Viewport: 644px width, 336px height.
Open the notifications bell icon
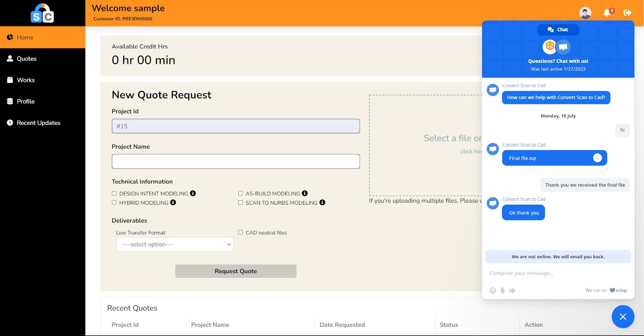pos(607,13)
